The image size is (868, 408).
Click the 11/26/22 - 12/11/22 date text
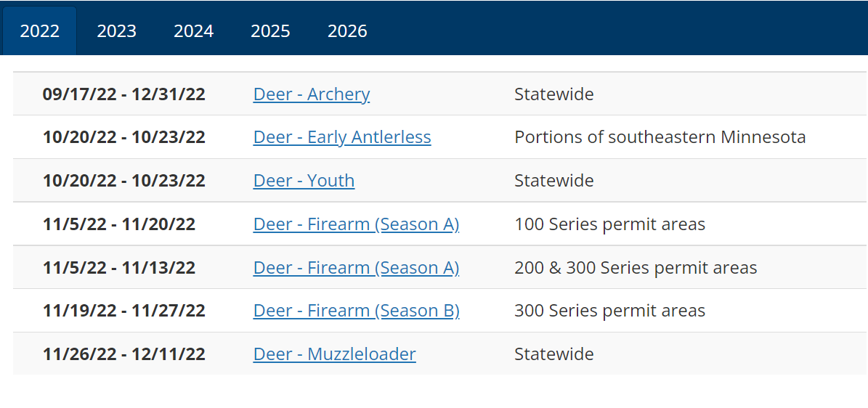coord(124,354)
